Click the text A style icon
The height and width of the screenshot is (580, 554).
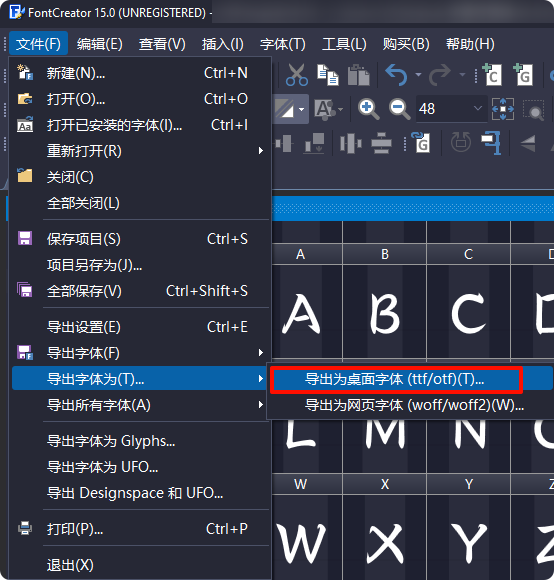click(x=325, y=109)
